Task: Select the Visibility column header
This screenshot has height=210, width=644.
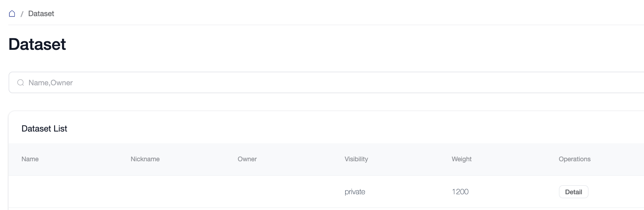Action: pos(356,159)
